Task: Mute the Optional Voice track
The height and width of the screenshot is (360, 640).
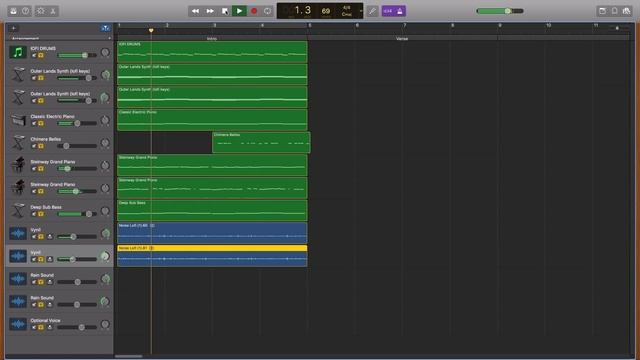Action: click(x=34, y=327)
